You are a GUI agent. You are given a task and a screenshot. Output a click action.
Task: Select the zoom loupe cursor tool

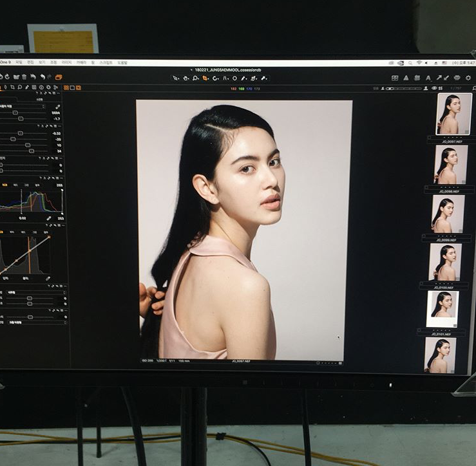click(x=196, y=78)
